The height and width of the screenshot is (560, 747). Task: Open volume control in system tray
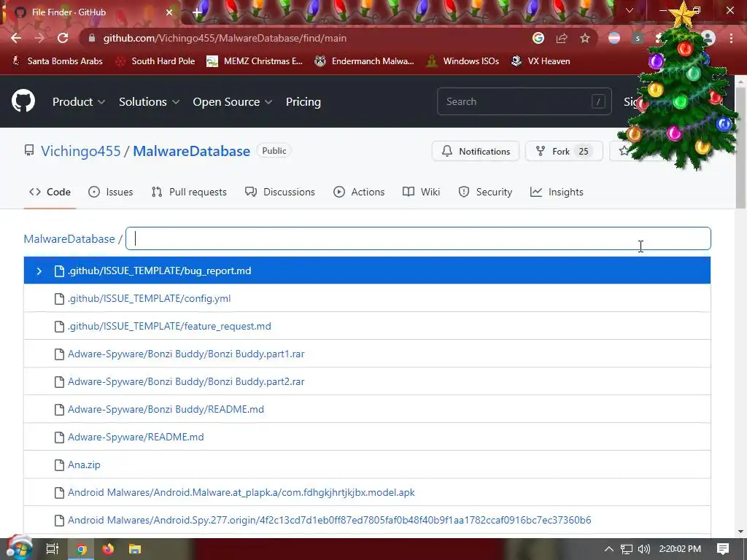click(x=643, y=549)
